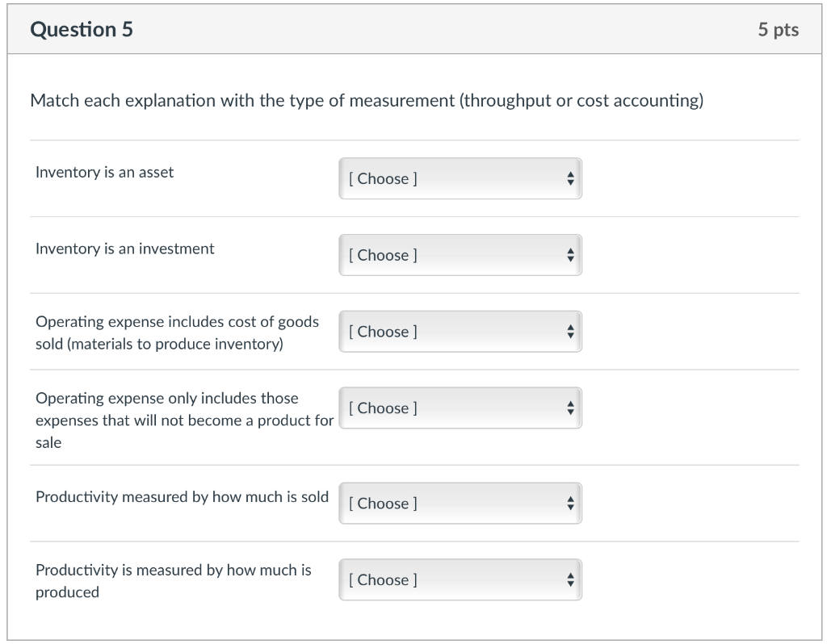Click the 'Inventory is an investment' label text
This screenshot has height=644, width=827.
(125, 249)
